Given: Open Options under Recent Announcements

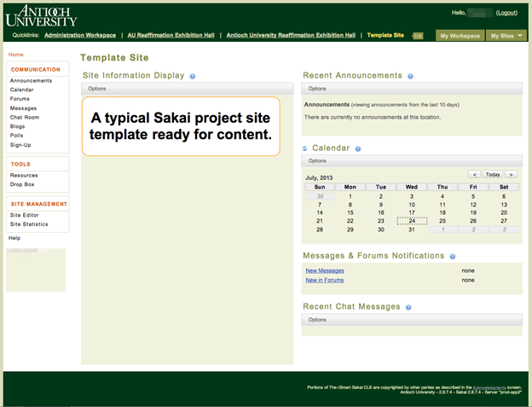Looking at the screenshot, I should (317, 89).
